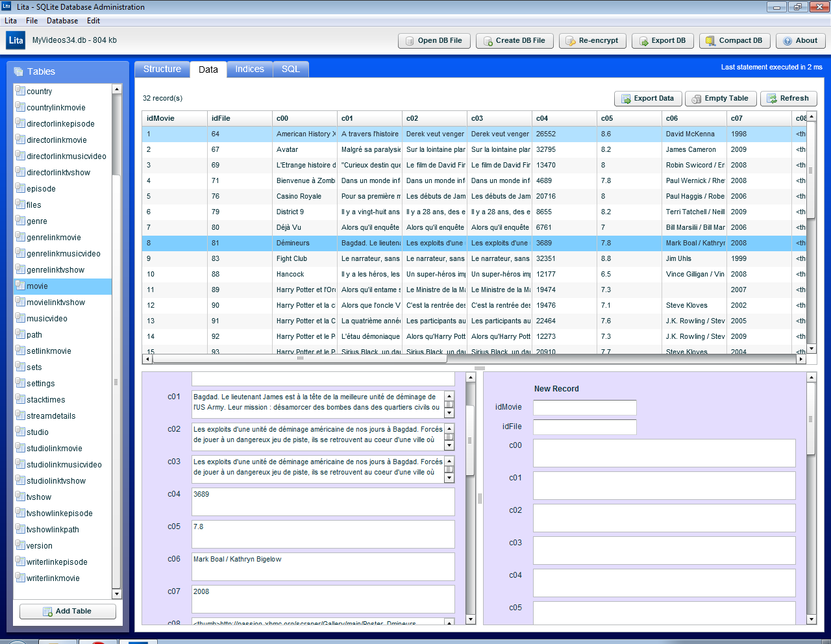The height and width of the screenshot is (644, 831).
Task: Select the tvshow table in list
Action: click(x=39, y=497)
